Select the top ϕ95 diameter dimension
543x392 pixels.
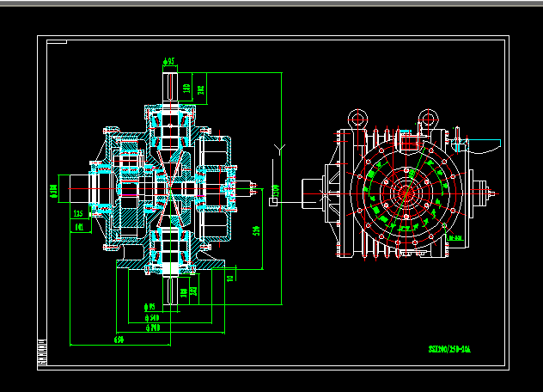[x=169, y=61]
